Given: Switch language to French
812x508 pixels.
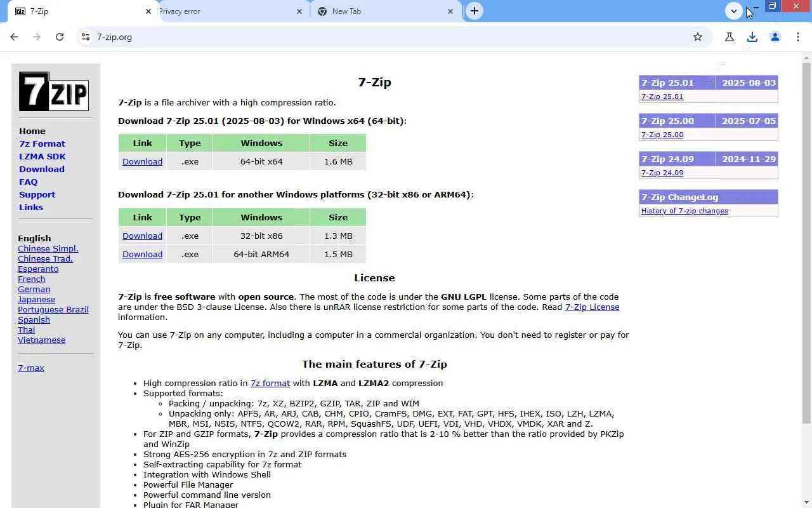Looking at the screenshot, I should point(32,279).
